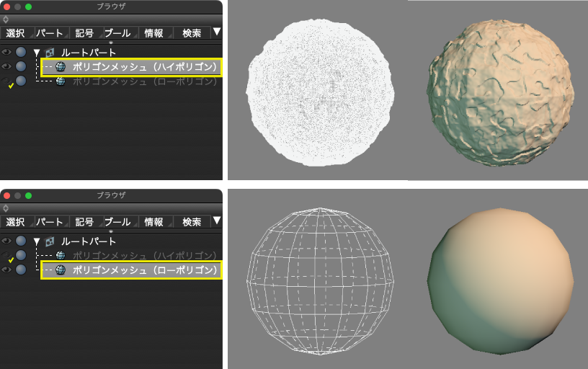Click the ルートパート part icon in lower browser
The image size is (588, 369).
50,241
